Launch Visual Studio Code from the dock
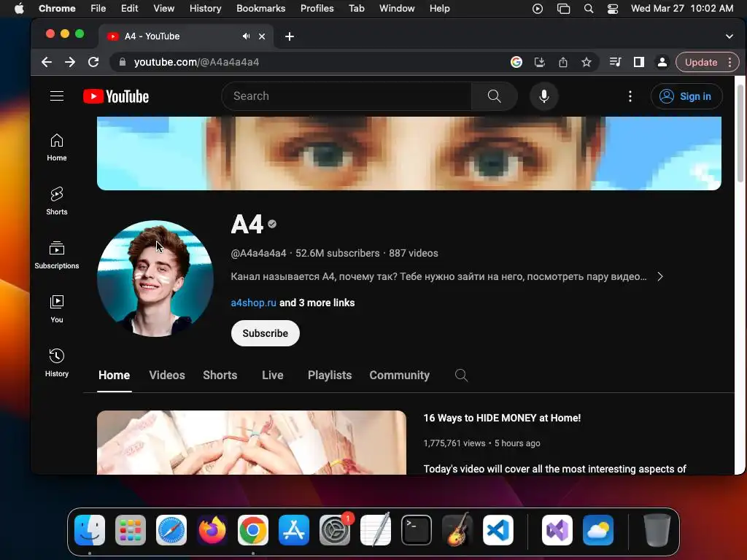The width and height of the screenshot is (747, 560). coord(498,530)
